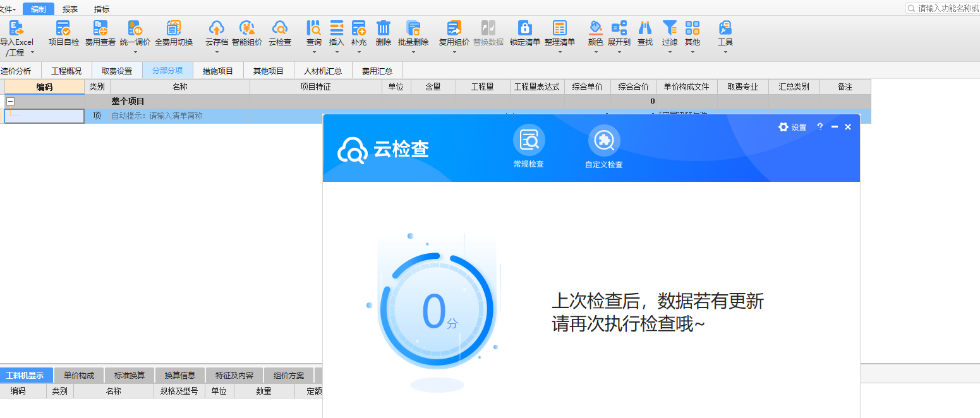Click the 编码 cell in the 项 row

click(x=44, y=116)
